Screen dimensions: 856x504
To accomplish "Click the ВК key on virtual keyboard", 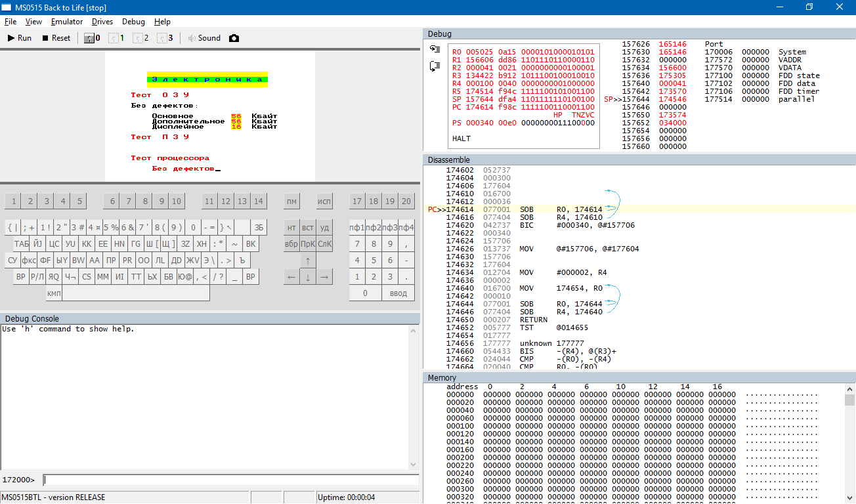I will tap(251, 244).
